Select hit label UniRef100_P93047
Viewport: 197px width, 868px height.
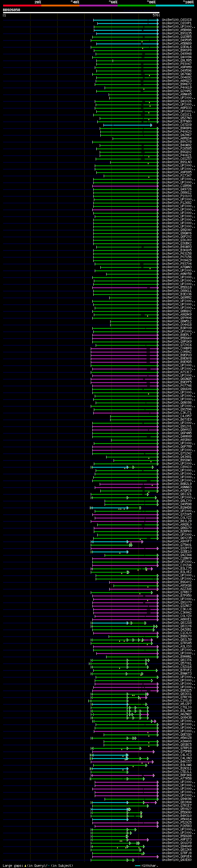pyautogui.click(x=177, y=64)
